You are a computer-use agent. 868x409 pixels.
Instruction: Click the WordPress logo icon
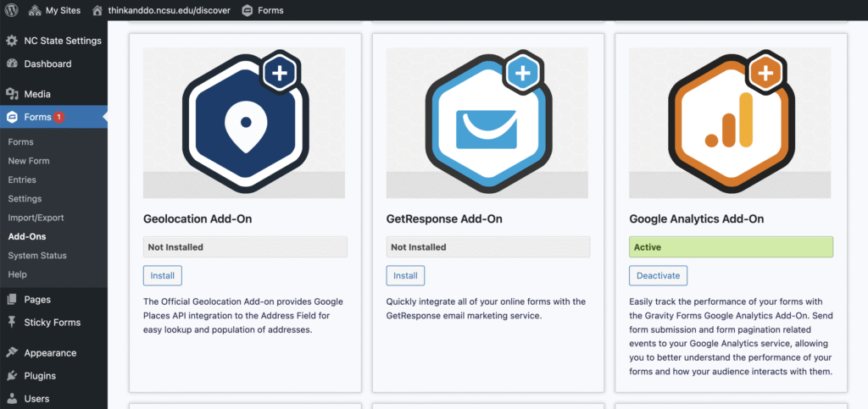coord(12,10)
